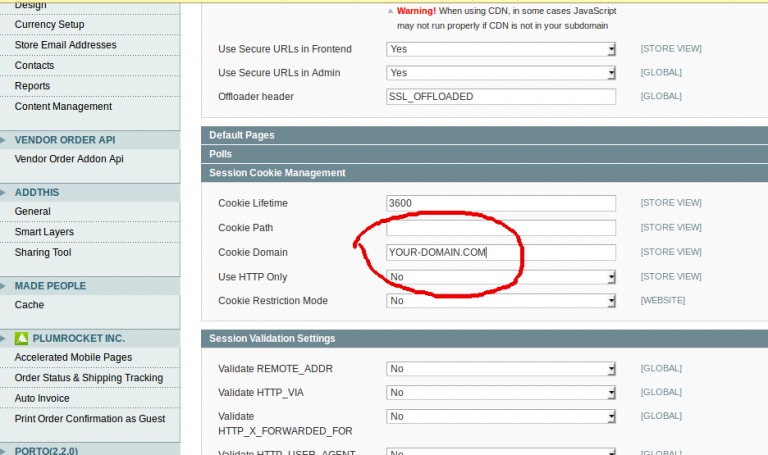Click the arrow icon beside VENDOR ORDER API
768x455 pixels.
click(x=3, y=140)
